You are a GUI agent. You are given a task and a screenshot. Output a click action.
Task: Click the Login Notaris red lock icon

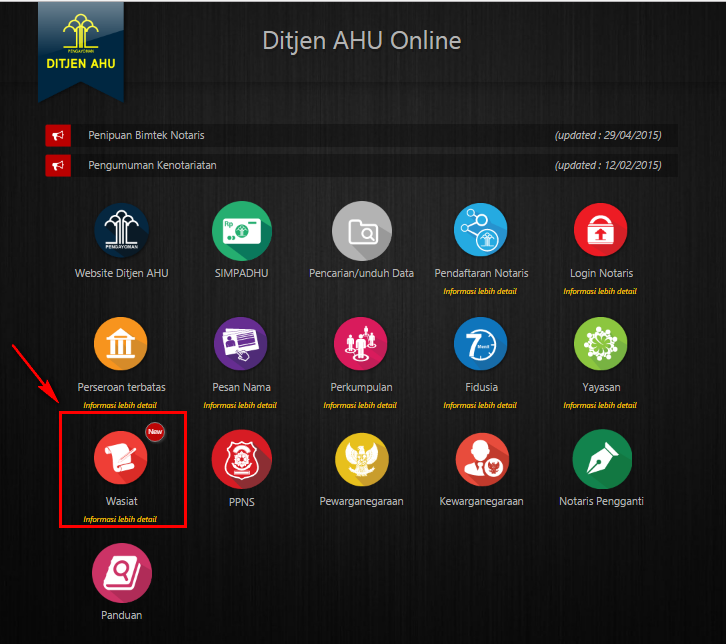tap(600, 231)
